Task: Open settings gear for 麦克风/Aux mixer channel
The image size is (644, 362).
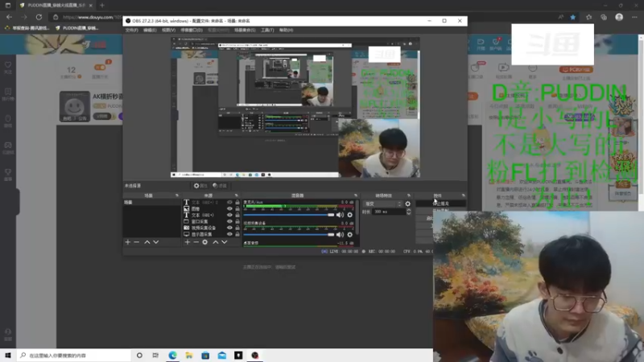Action: pos(350,215)
